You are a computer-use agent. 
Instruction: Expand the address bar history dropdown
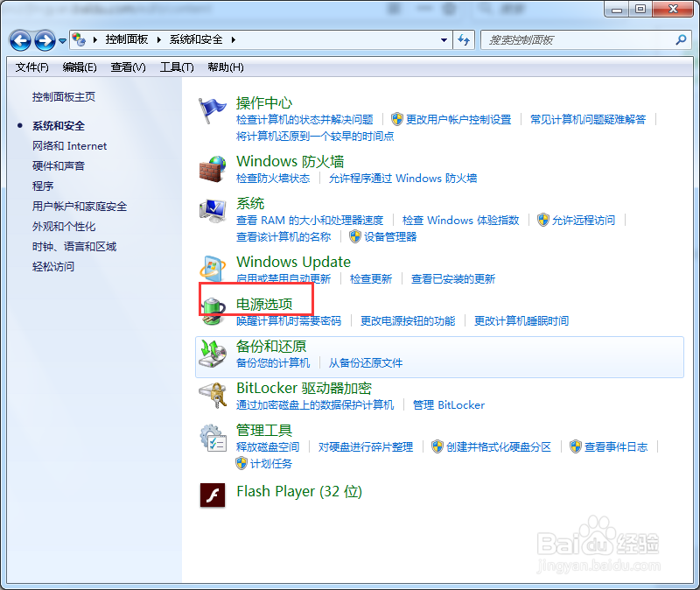pos(444,40)
